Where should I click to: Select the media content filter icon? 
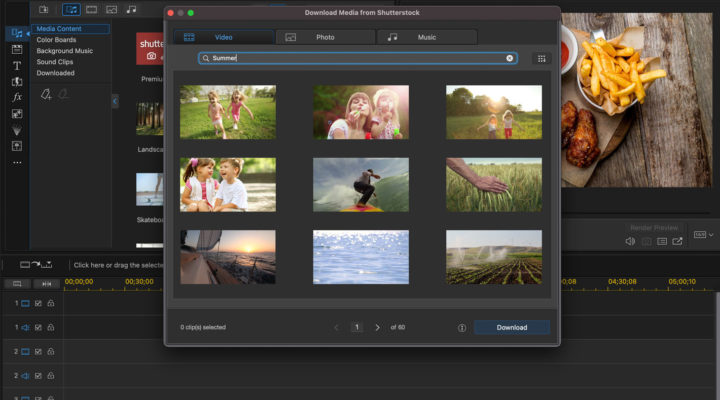tap(71, 9)
